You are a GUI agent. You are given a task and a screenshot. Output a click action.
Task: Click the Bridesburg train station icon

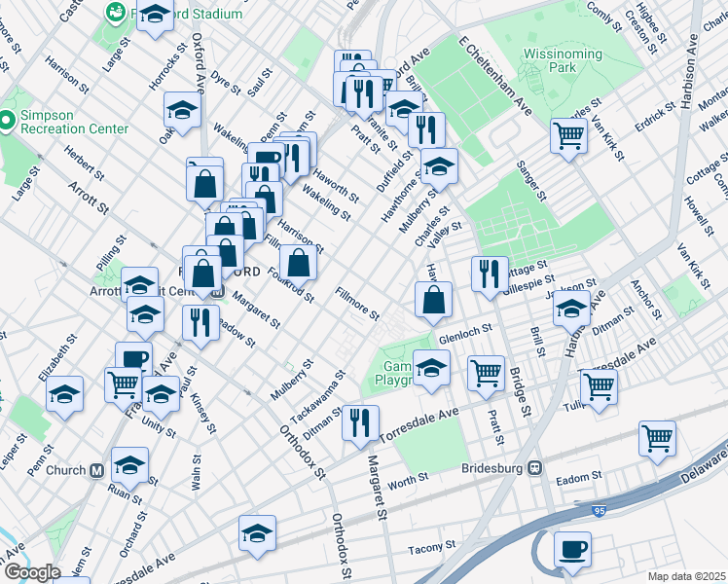click(535, 468)
